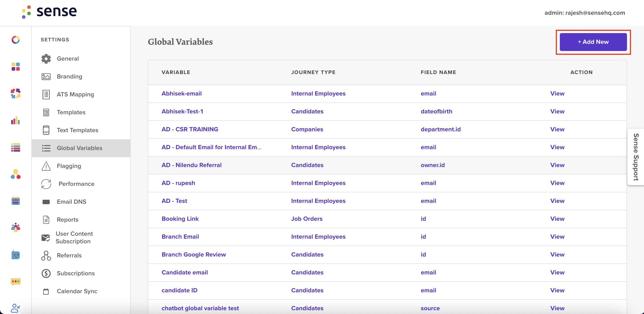Viewport: 644px width, 314px height.
Task: View the AD - Test variable
Action: tap(557, 201)
